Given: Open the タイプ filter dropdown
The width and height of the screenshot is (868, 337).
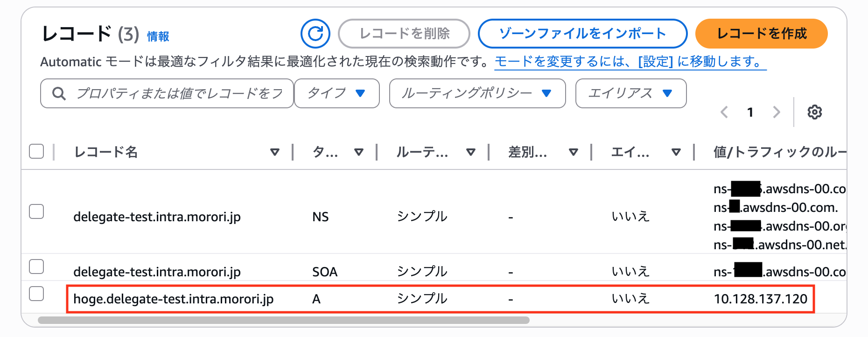Looking at the screenshot, I should [336, 93].
